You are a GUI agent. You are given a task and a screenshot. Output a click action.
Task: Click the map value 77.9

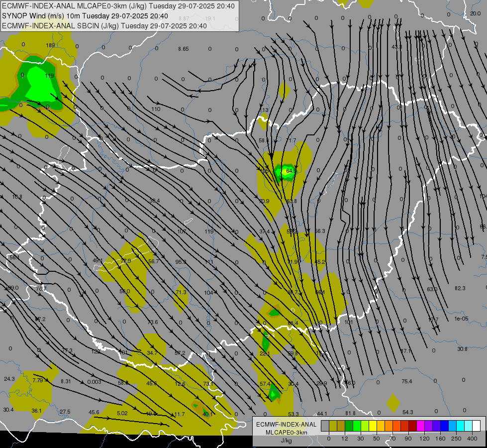(126, 261)
